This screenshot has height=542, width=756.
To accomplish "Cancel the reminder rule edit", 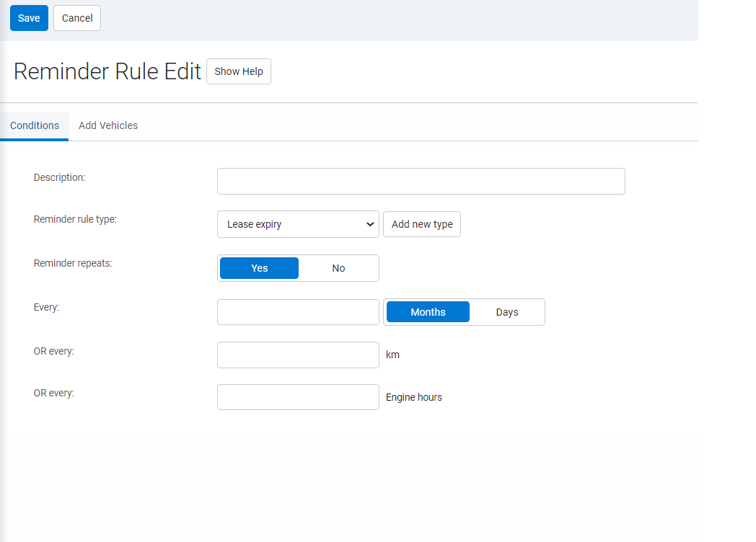I will tap(77, 18).
